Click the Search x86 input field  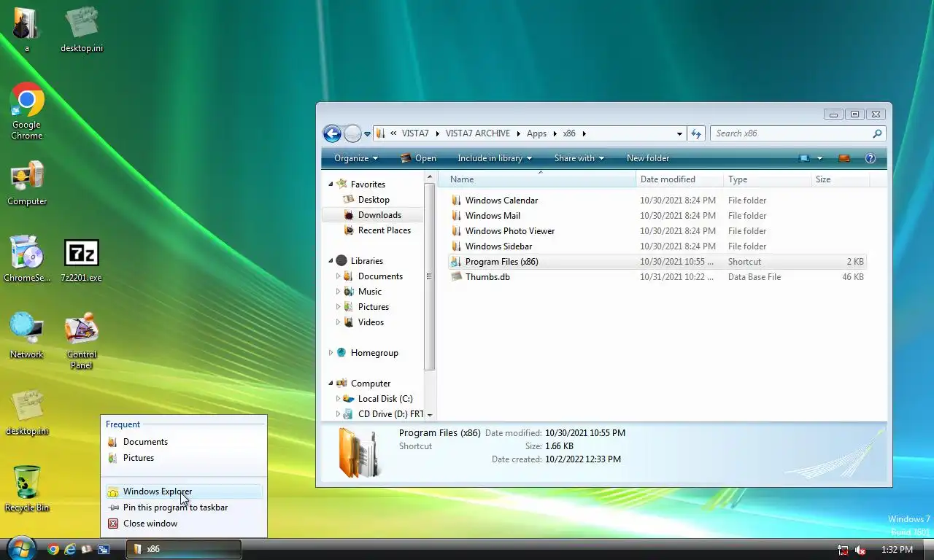790,133
